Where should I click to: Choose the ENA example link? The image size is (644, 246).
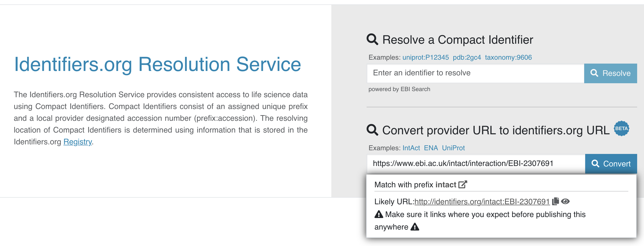[431, 148]
